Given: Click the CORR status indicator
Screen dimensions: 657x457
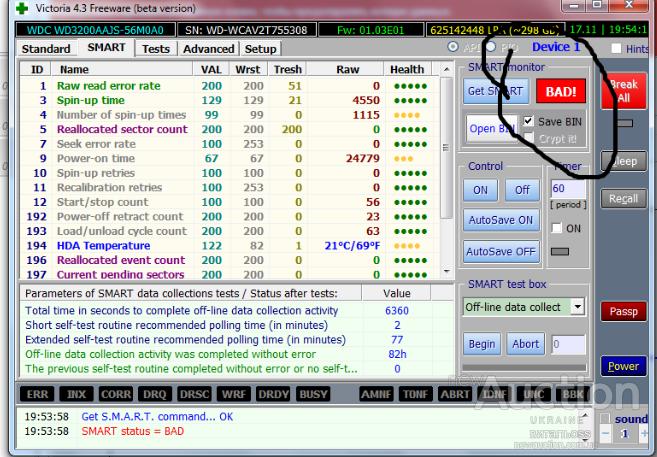Looking at the screenshot, I should click(116, 394).
